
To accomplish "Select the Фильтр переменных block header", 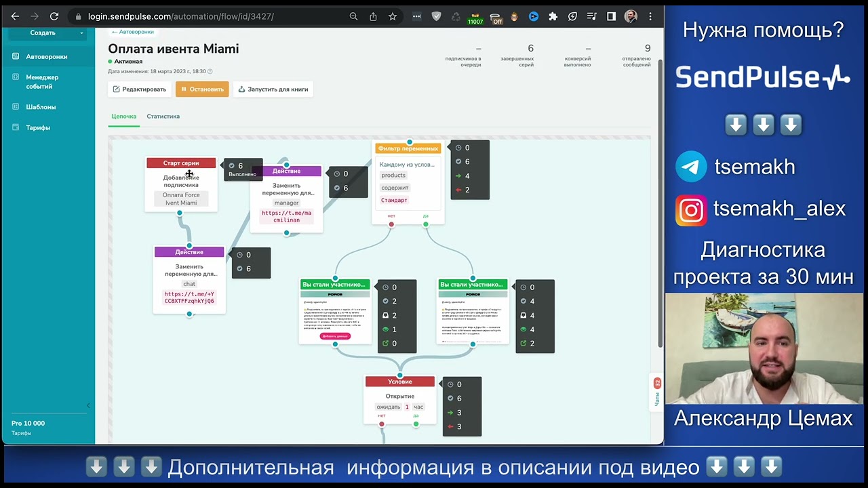I will pyautogui.click(x=408, y=148).
